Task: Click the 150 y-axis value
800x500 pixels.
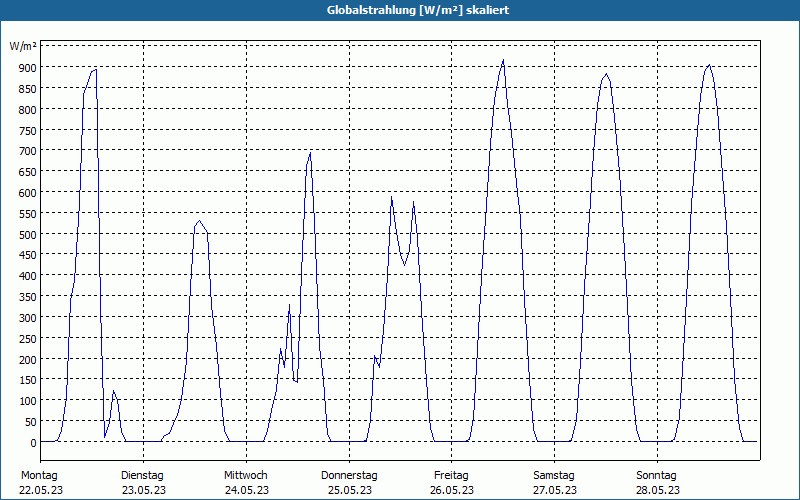Action: tap(28, 380)
